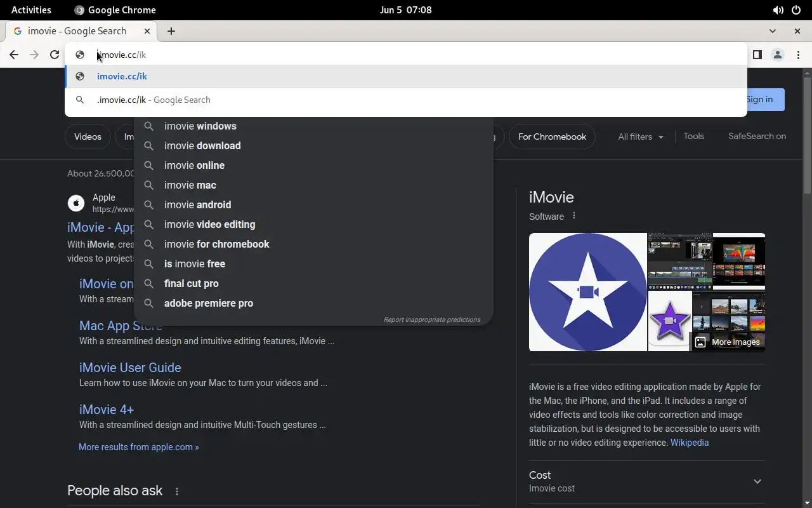Open the purple star iMovie icon thumbnail
Screen dimensions: 812x508
pyautogui.click(x=669, y=321)
